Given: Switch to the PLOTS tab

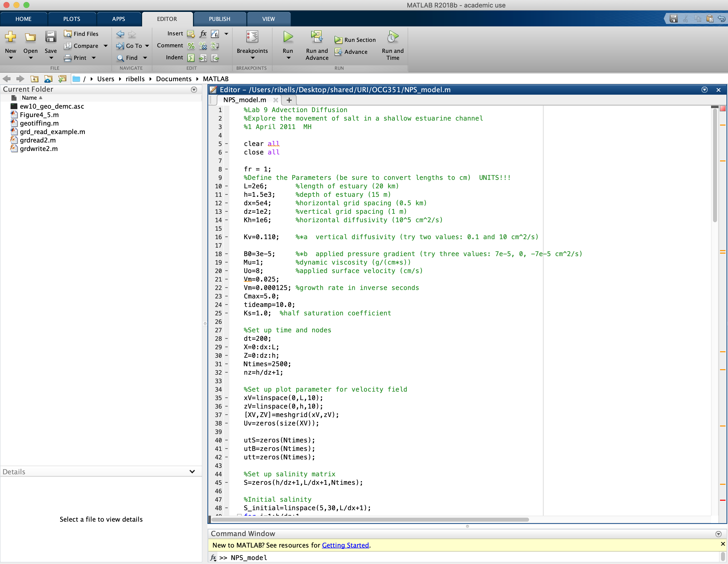Looking at the screenshot, I should pyautogui.click(x=72, y=19).
